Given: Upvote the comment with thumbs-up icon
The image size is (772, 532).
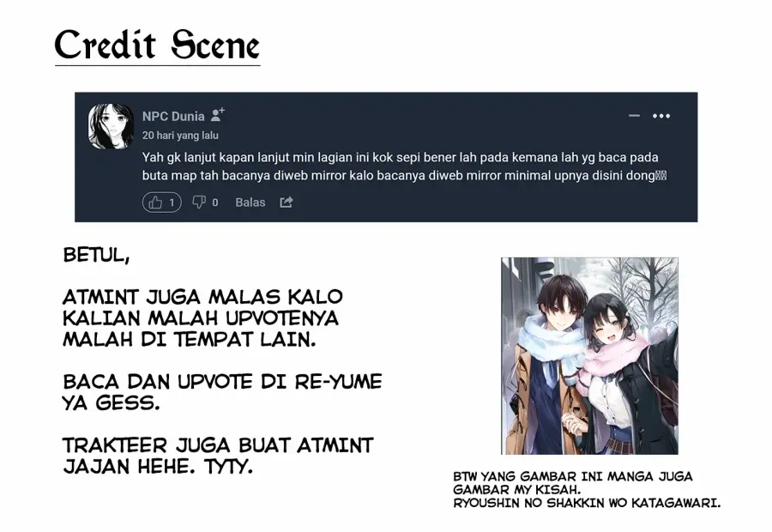Looking at the screenshot, I should [155, 203].
